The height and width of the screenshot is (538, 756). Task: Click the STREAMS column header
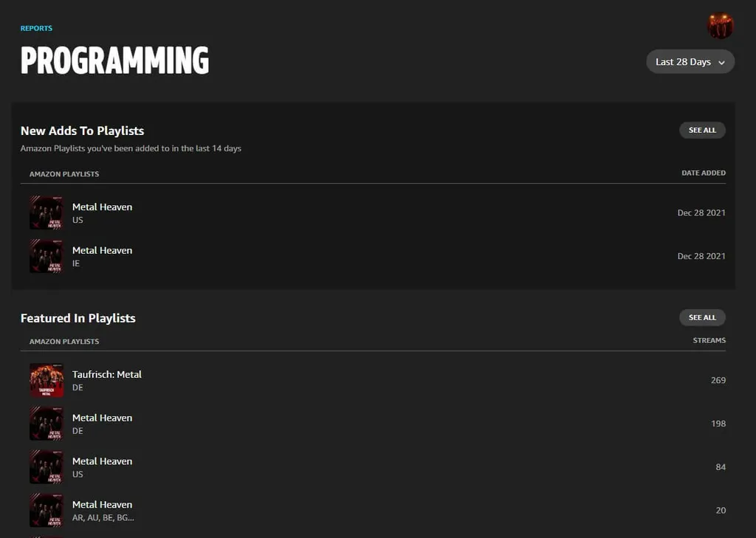pos(708,340)
